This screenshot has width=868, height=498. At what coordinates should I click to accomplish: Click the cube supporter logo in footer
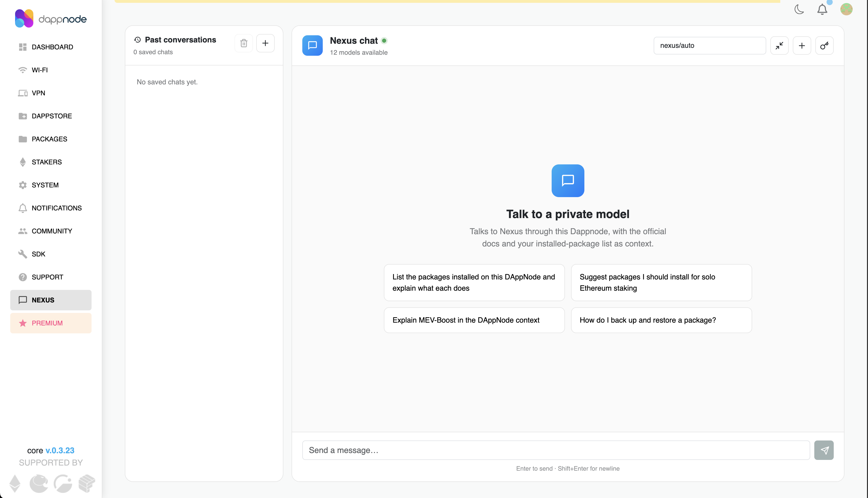click(x=86, y=483)
